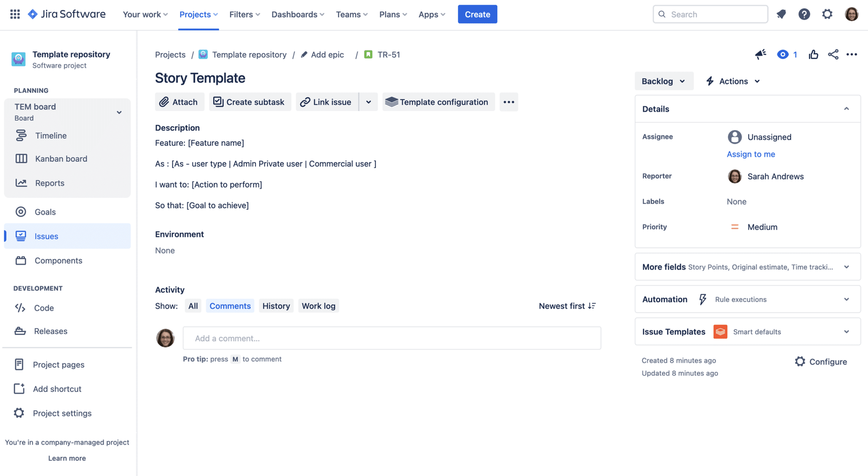Viewport: 868px width, 476px height.
Task: Show only History in activity filter
Action: click(x=276, y=306)
